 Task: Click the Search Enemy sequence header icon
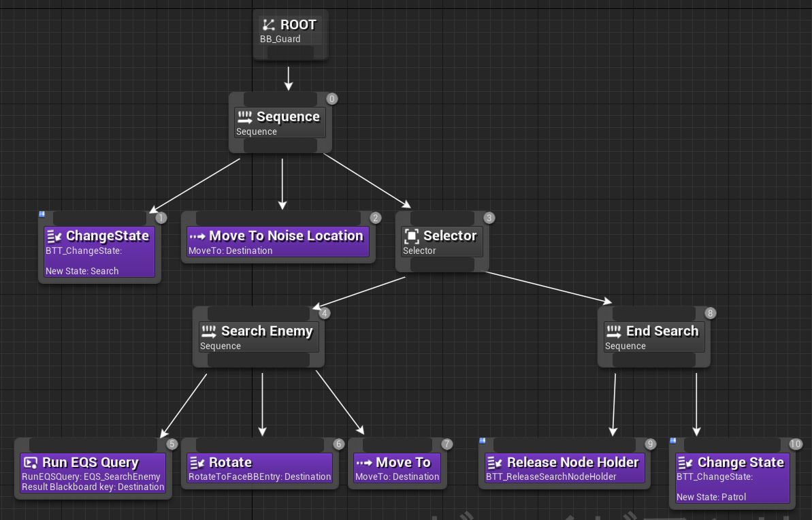coord(210,331)
